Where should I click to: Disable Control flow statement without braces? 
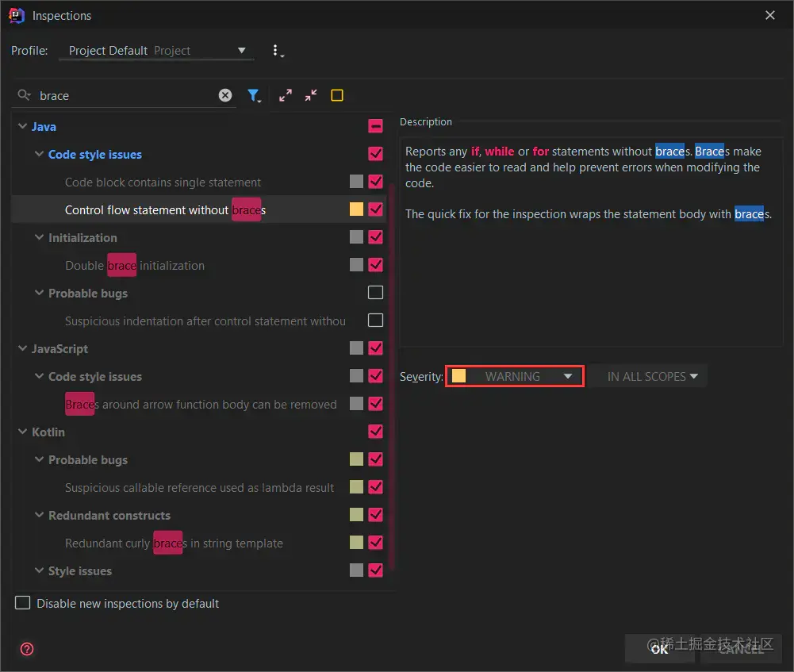[x=375, y=209]
